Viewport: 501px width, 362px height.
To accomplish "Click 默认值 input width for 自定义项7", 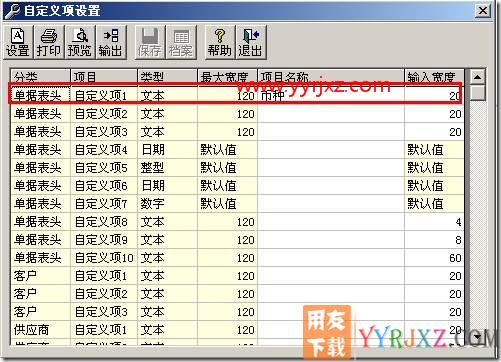I will pyautogui.click(x=434, y=204).
